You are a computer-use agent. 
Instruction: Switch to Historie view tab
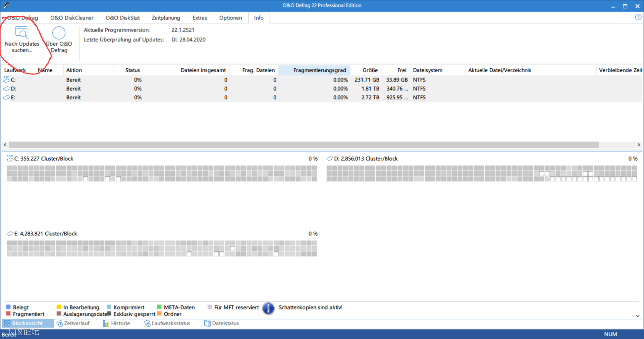tap(116, 324)
